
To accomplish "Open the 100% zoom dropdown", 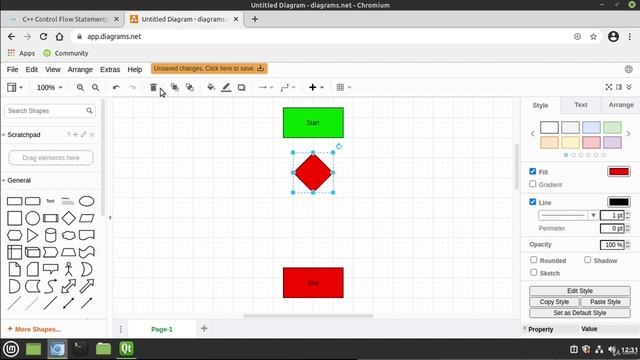I will [49, 87].
